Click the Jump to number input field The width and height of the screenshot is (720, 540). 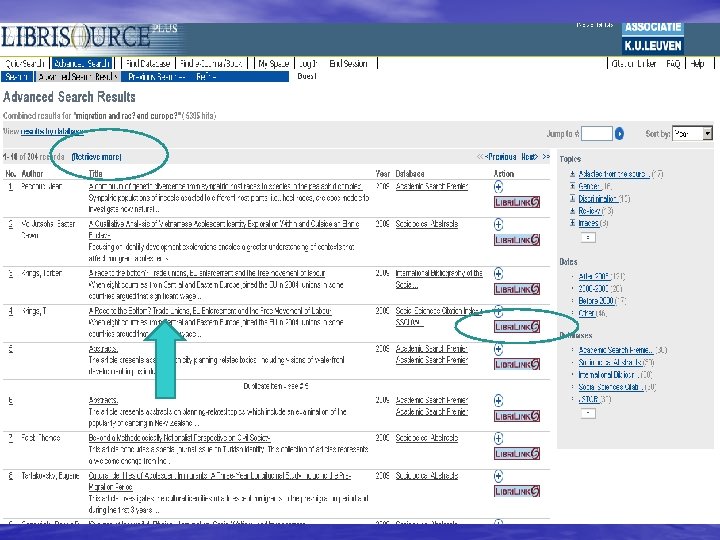(x=596, y=134)
